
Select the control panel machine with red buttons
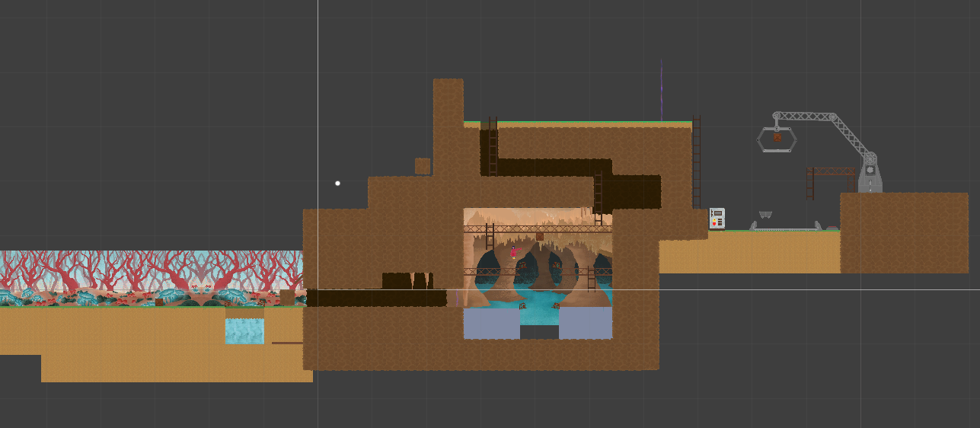pyautogui.click(x=717, y=218)
